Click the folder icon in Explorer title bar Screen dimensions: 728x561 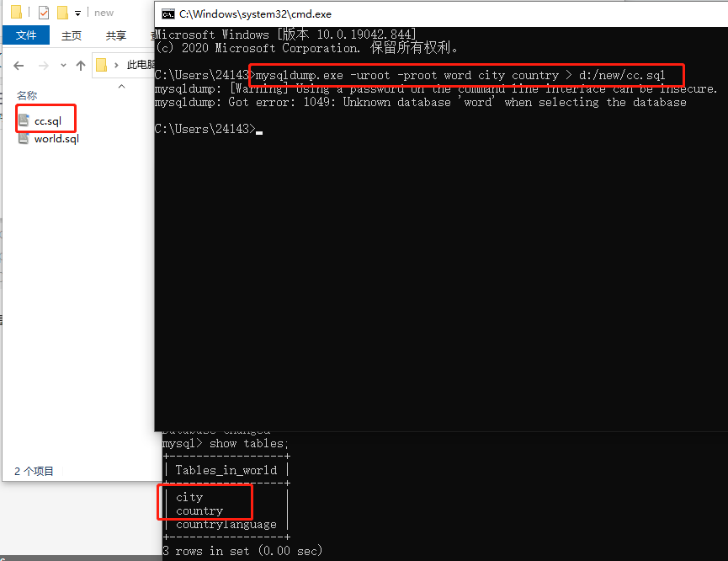(16, 13)
